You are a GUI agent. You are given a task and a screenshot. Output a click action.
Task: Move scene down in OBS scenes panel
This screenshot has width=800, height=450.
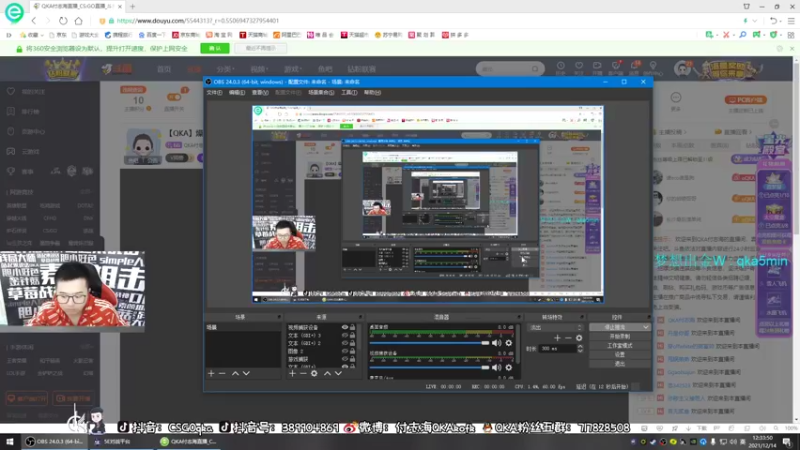click(x=246, y=373)
